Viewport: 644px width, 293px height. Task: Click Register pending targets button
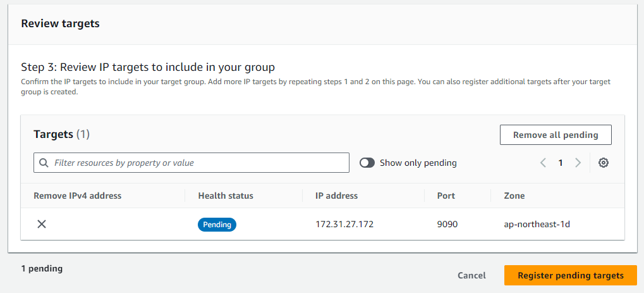coord(571,275)
